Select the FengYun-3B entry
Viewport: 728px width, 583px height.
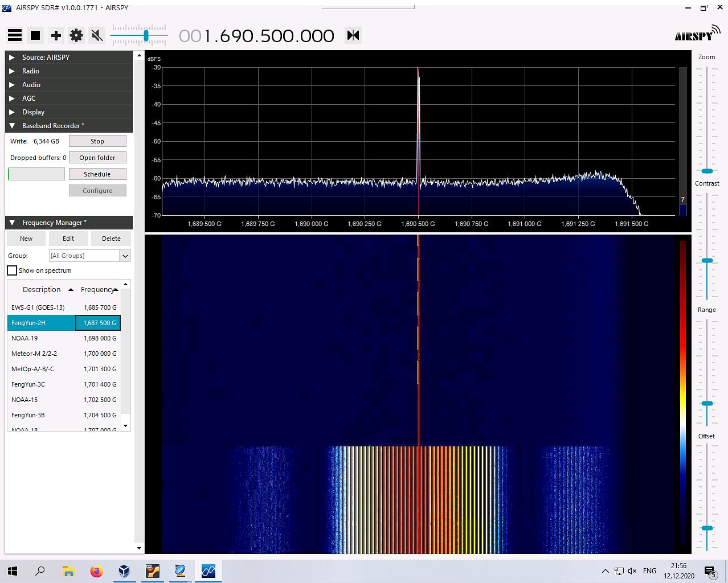tap(64, 415)
